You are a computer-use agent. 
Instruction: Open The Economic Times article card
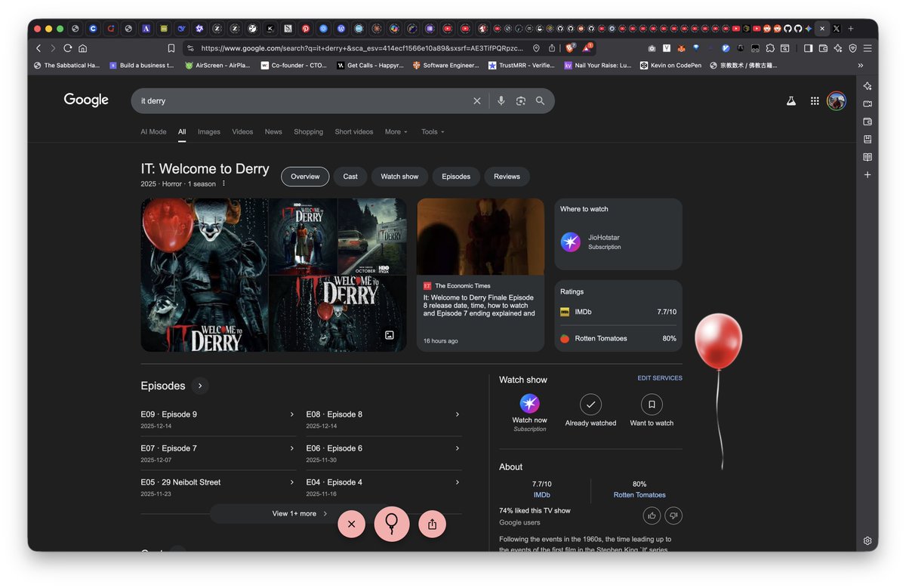coord(480,275)
